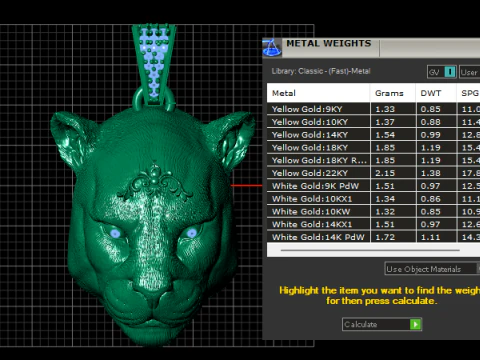Click the 1.34 grams value for 10KX1
This screenshot has width=480, height=360.
385,199
